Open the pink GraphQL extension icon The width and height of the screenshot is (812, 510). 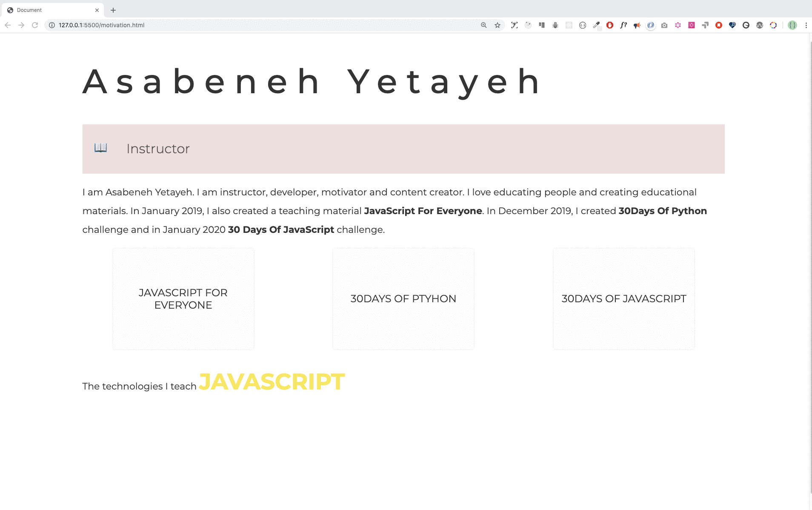click(x=678, y=25)
